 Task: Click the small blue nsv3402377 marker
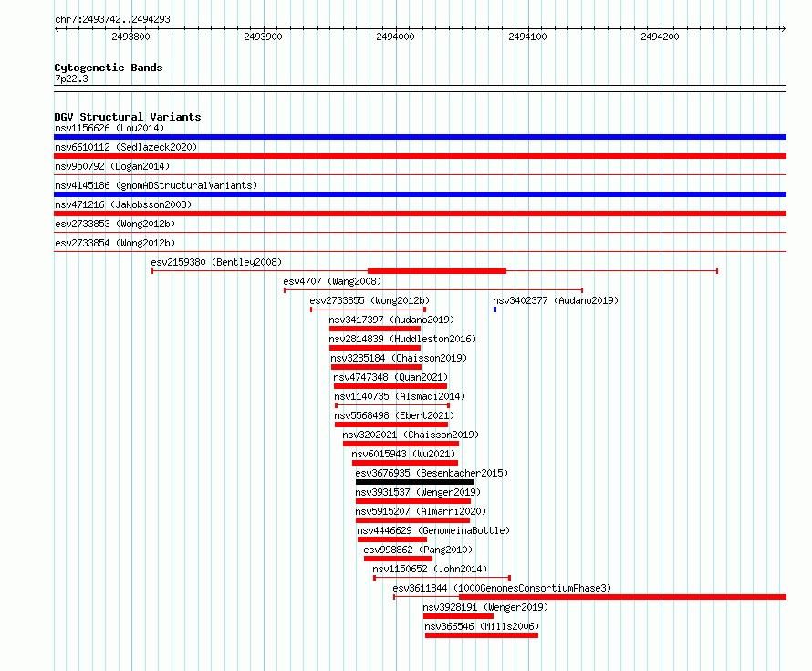pyautogui.click(x=495, y=309)
